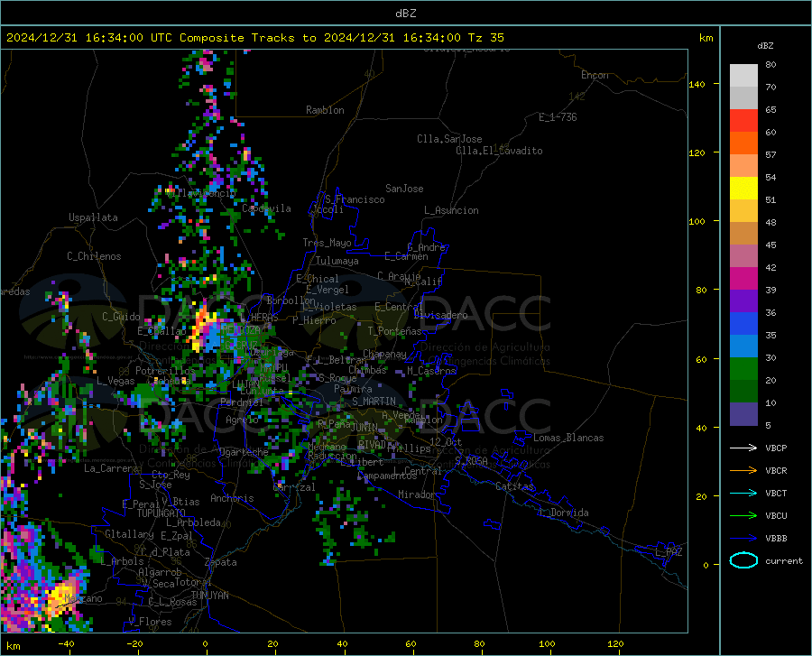
Task: Click the blue 35 dBZ color swatch
Action: (x=743, y=324)
